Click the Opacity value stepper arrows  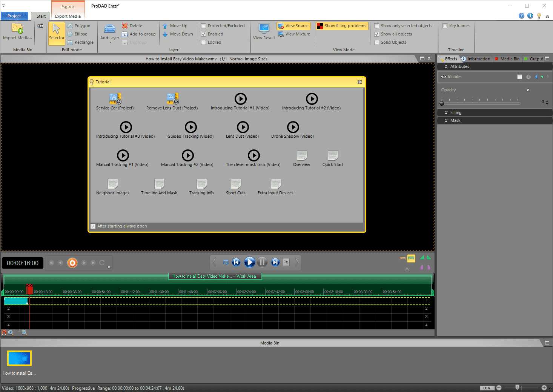(547, 102)
